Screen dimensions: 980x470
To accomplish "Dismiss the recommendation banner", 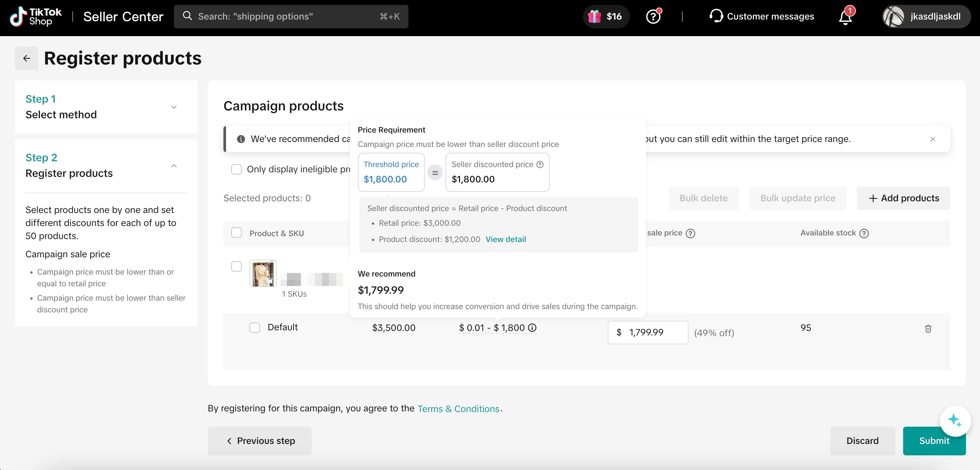I will (932, 139).
